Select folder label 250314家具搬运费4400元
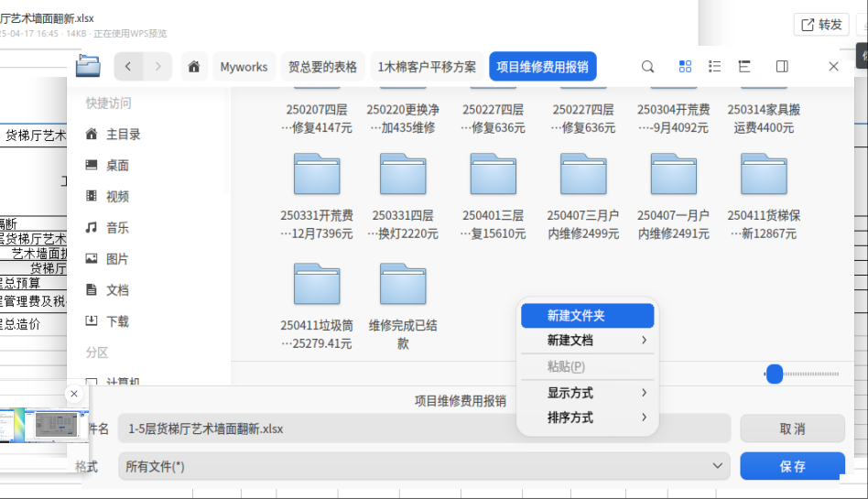 pyautogui.click(x=764, y=118)
